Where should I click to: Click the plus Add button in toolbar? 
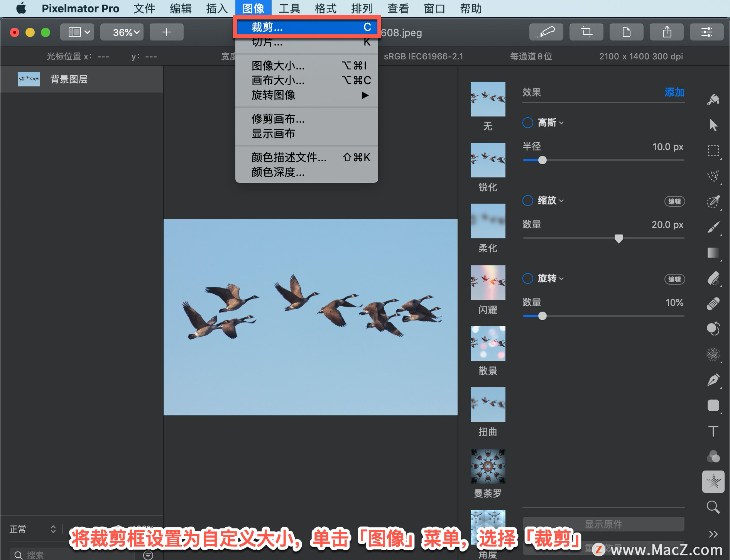coord(166,32)
